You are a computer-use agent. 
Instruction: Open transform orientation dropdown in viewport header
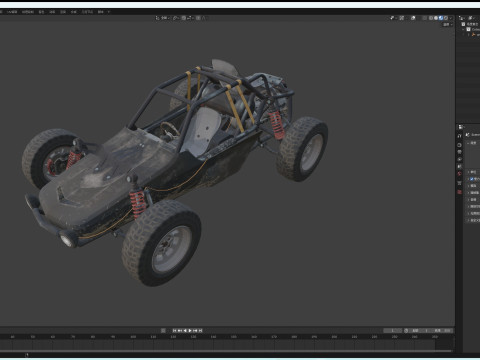coord(162,18)
